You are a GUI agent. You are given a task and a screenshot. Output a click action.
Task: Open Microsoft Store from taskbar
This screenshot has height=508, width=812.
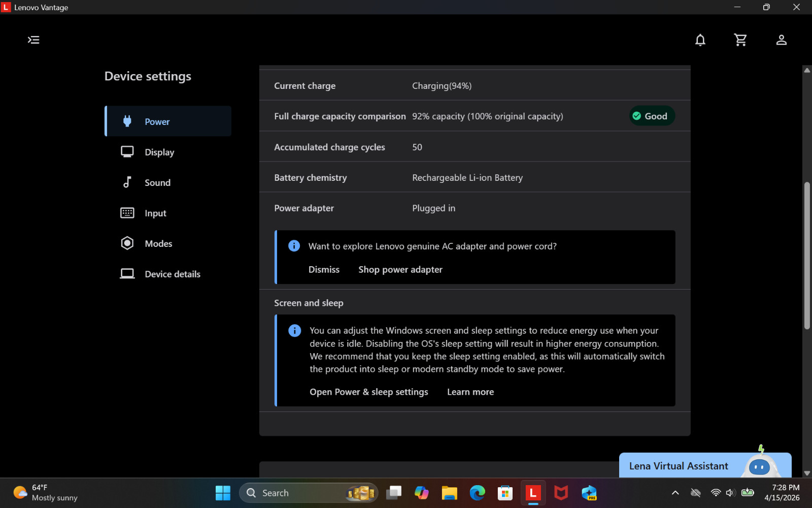pyautogui.click(x=505, y=493)
